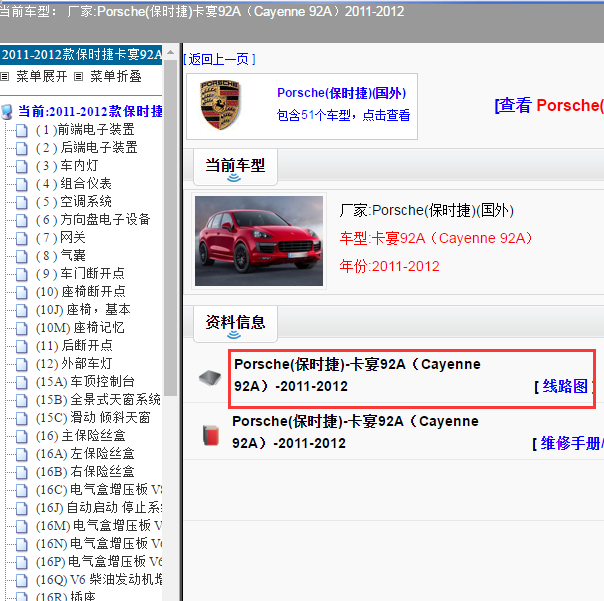Open (16P)电气盒增压板 V6 tree item
Image resolution: width=604 pixels, height=601 pixels.
[x=99, y=561]
